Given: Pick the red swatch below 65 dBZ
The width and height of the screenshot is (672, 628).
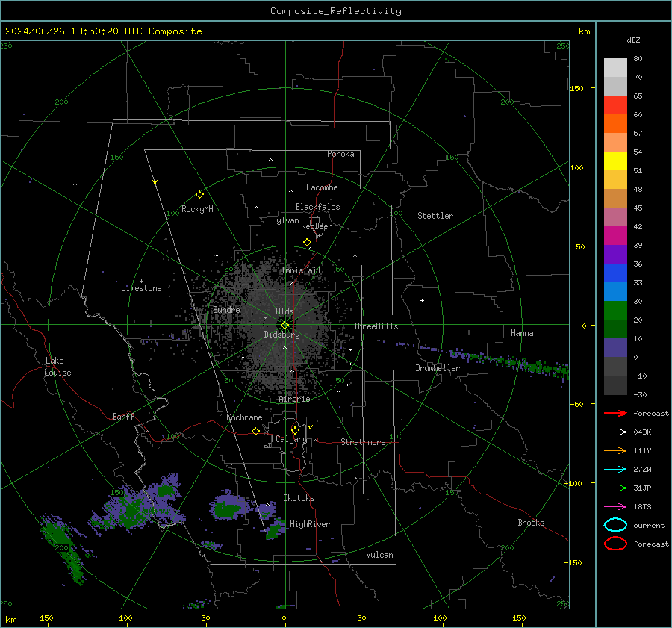Looking at the screenshot, I should pos(615,105).
